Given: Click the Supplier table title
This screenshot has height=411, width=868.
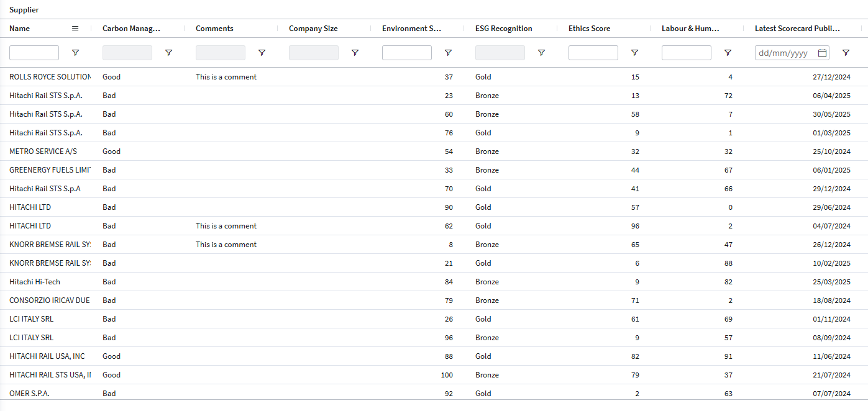Looking at the screenshot, I should [x=24, y=10].
